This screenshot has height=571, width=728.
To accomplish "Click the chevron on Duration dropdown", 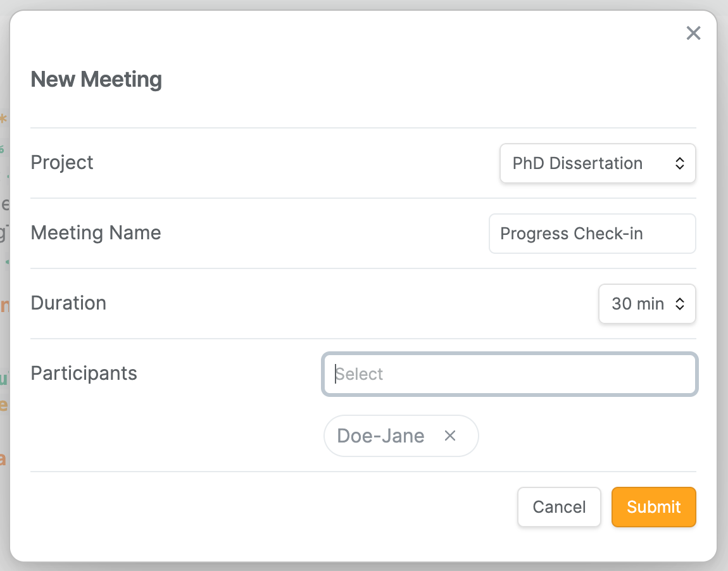I will coord(681,304).
